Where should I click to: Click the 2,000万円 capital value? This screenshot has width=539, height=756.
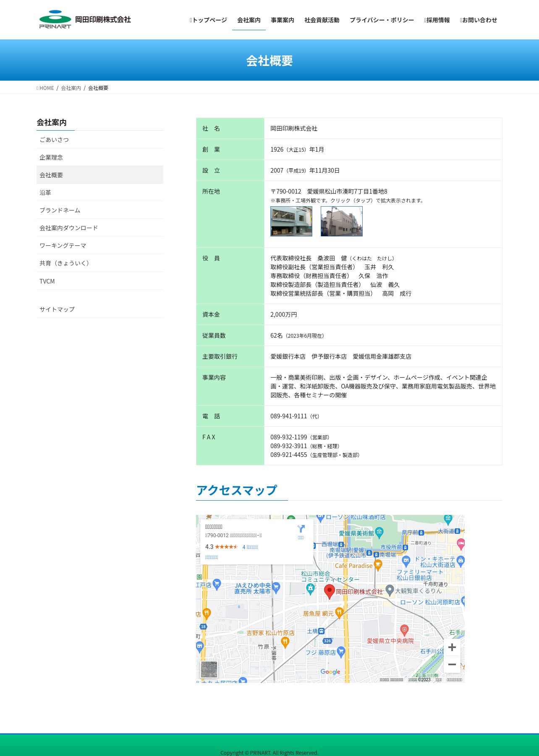click(x=284, y=314)
